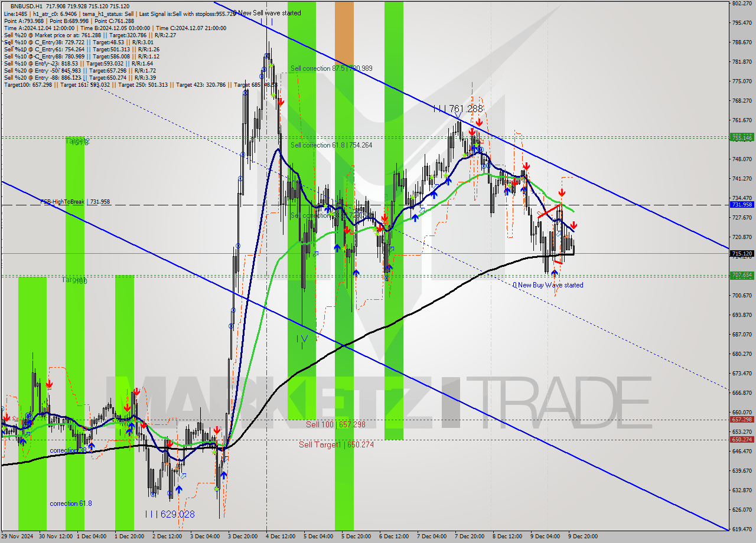Image resolution: width=756 pixels, height=543 pixels.
Task: Click the '7 Dec 20:00' time axis label
Action: 469,537
